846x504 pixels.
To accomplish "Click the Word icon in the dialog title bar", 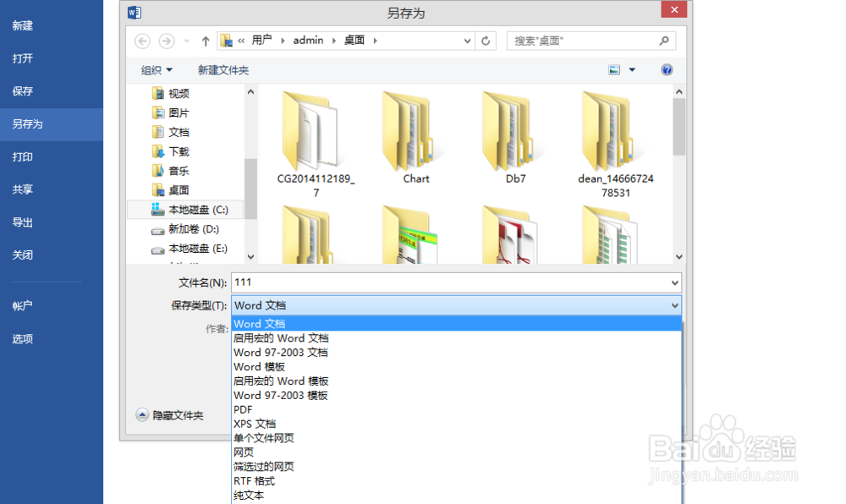I will [x=134, y=12].
